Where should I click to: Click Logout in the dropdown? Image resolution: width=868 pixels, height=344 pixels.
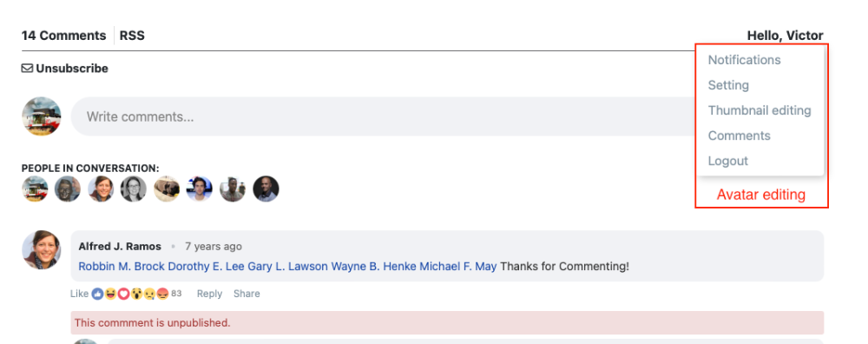pos(728,161)
